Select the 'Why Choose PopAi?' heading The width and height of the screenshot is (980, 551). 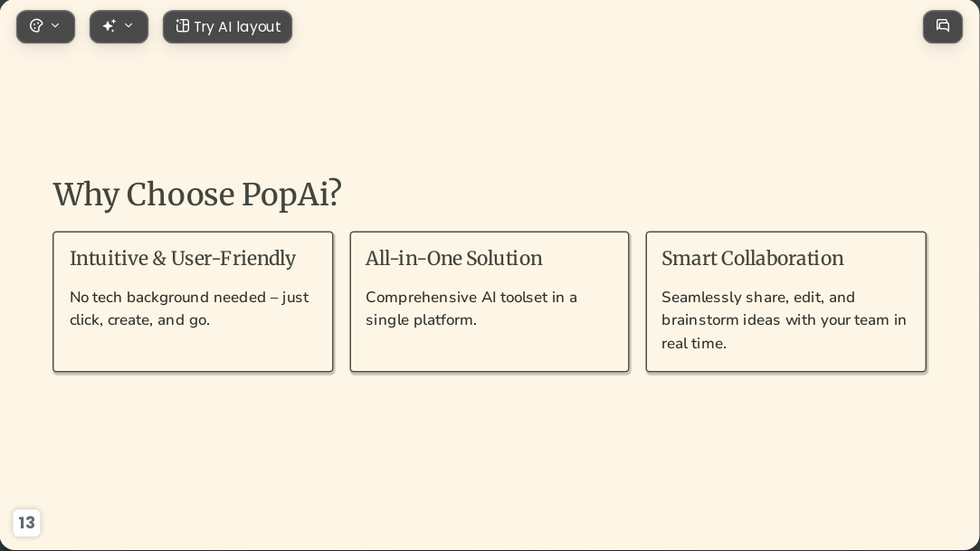(x=197, y=194)
